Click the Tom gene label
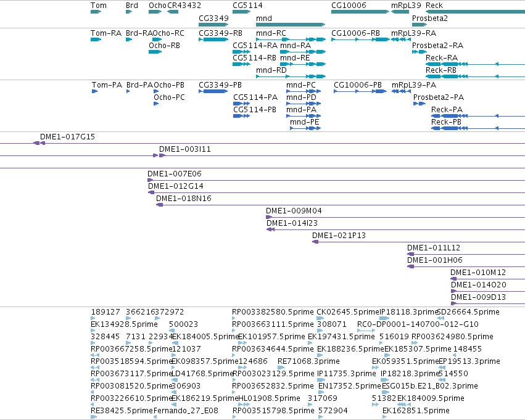This screenshot has width=525, height=420. click(99, 6)
